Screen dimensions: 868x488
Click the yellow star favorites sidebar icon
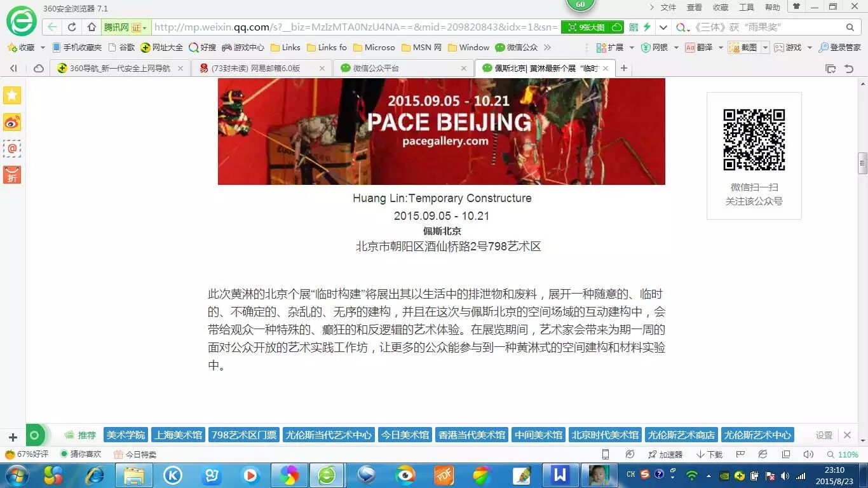[12, 95]
